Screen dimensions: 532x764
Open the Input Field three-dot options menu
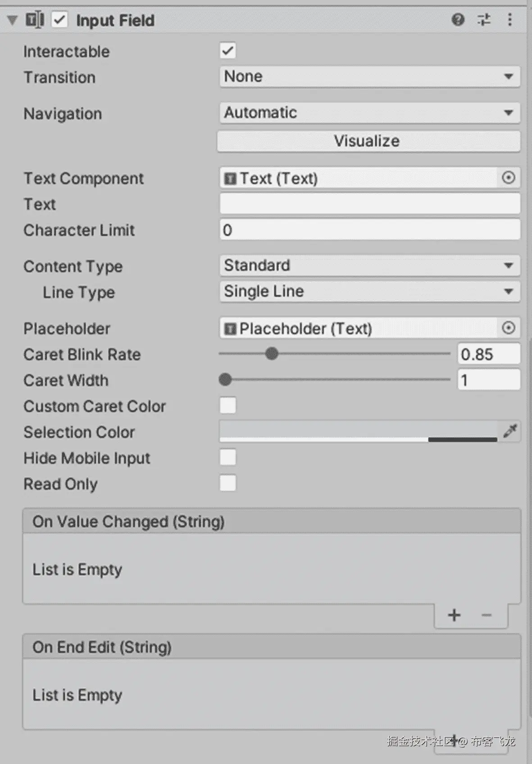click(x=510, y=20)
